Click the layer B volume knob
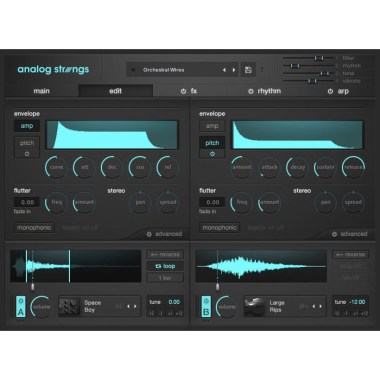The width and height of the screenshot is (380, 380). click(x=227, y=307)
